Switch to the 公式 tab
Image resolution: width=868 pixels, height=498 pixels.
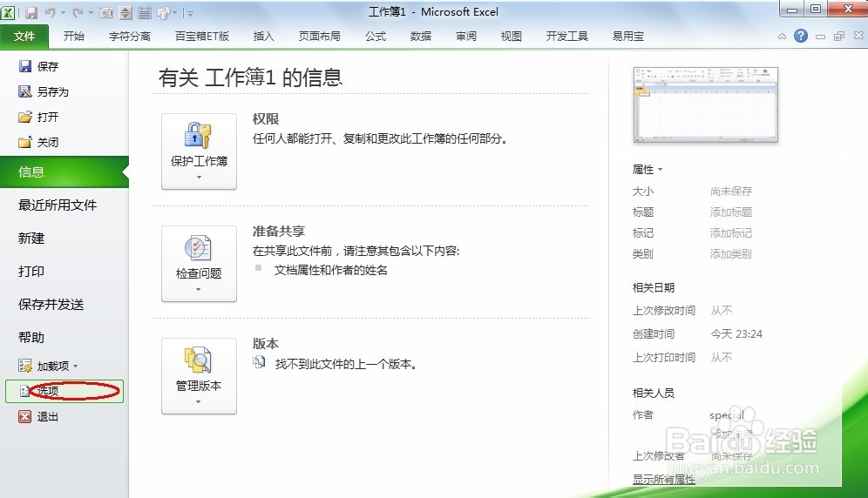pos(376,37)
